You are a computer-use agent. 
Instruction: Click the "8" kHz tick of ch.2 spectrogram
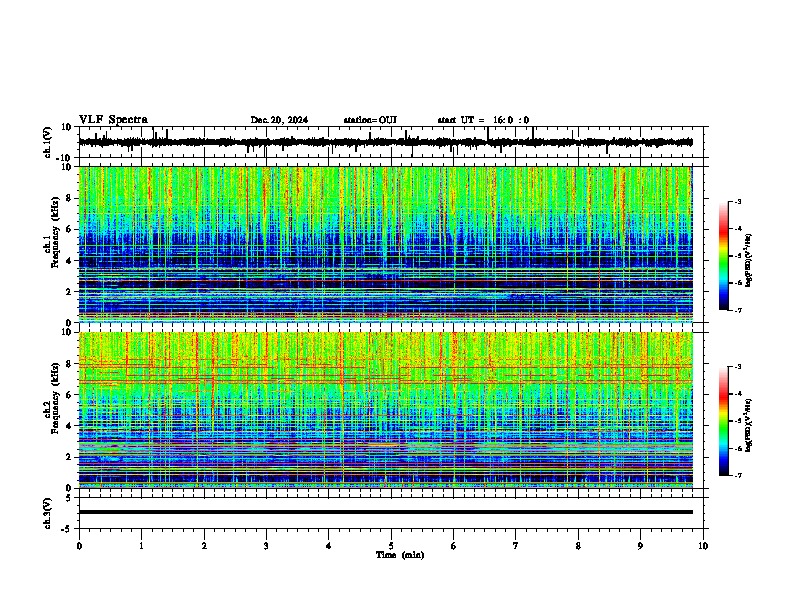69,364
